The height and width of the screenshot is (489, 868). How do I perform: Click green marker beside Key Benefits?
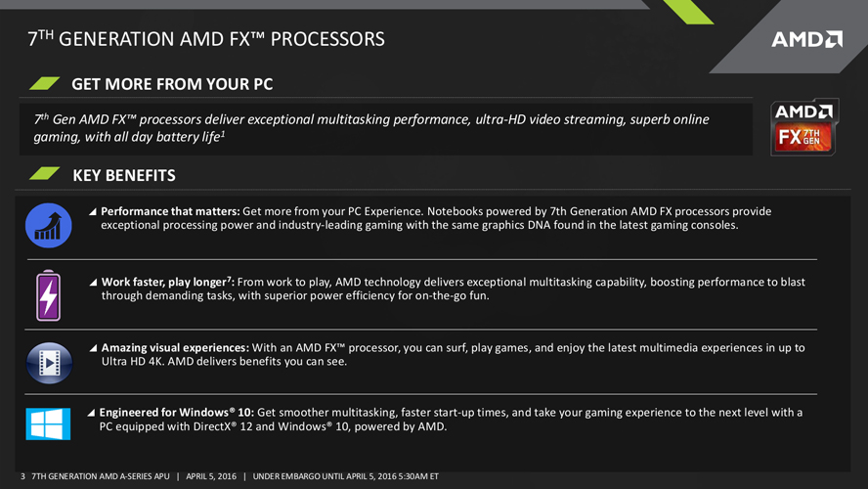pos(44,173)
